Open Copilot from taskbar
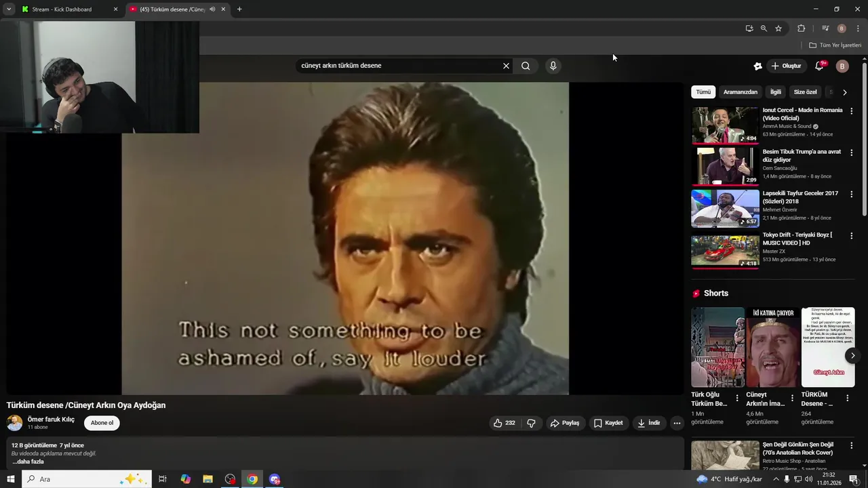868x488 pixels. 185,479
